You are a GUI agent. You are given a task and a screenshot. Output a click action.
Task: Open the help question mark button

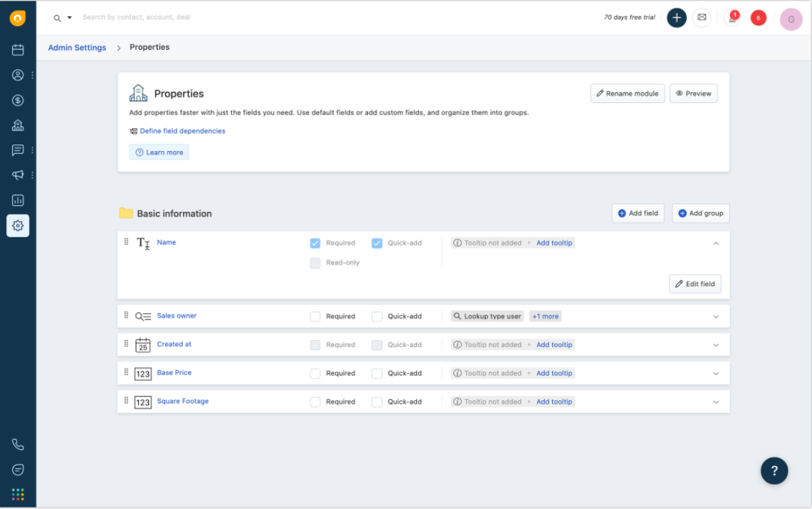(774, 471)
